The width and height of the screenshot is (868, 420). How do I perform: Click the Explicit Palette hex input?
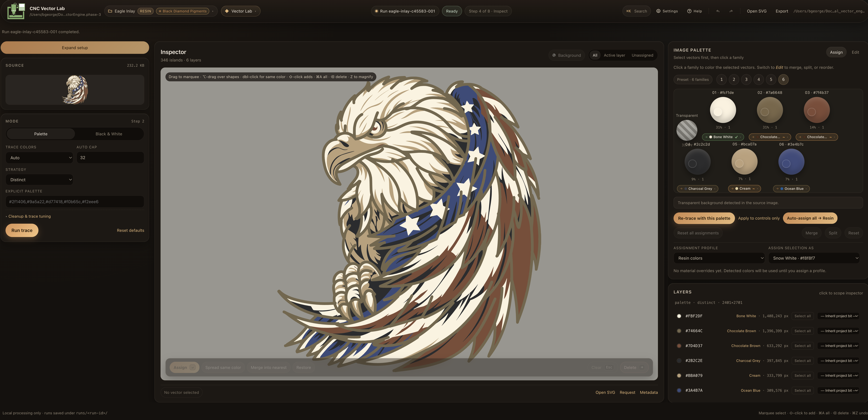coord(75,202)
